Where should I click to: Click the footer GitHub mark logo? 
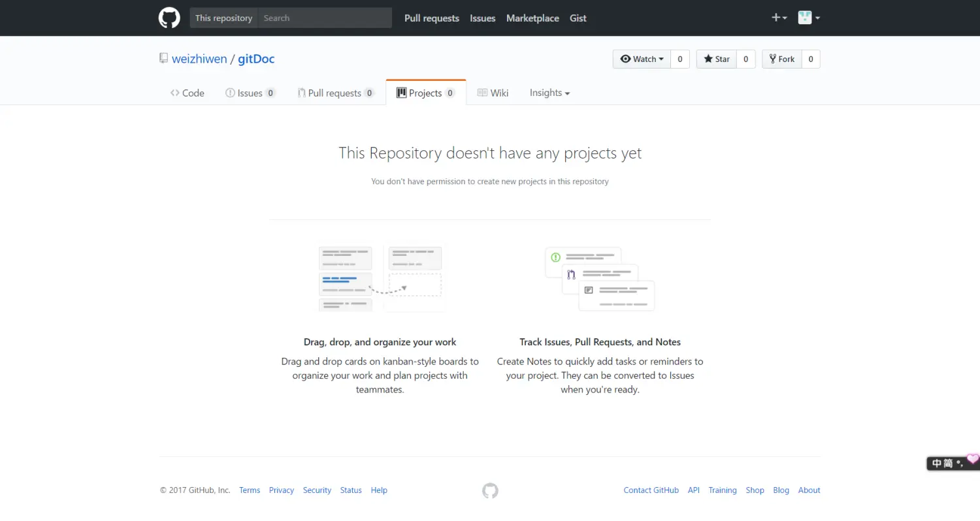click(x=490, y=490)
